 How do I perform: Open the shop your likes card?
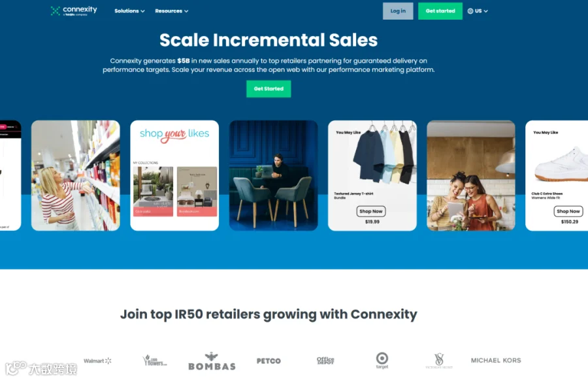pos(174,175)
